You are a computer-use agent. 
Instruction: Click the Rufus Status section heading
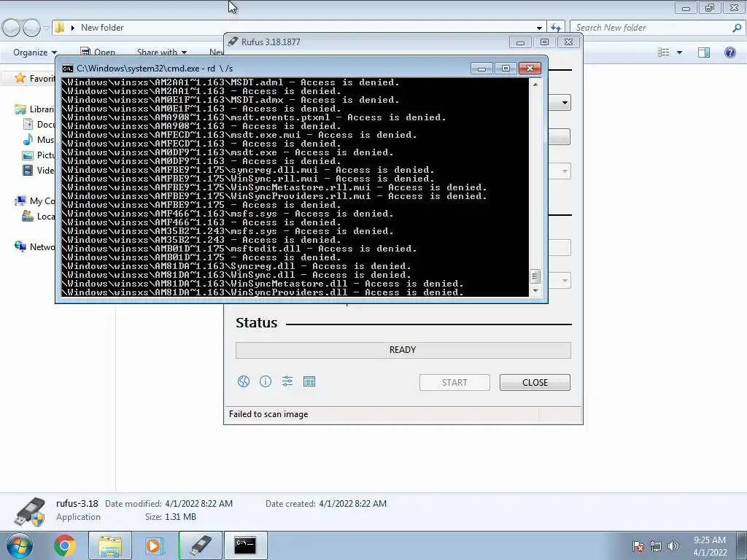coord(256,323)
